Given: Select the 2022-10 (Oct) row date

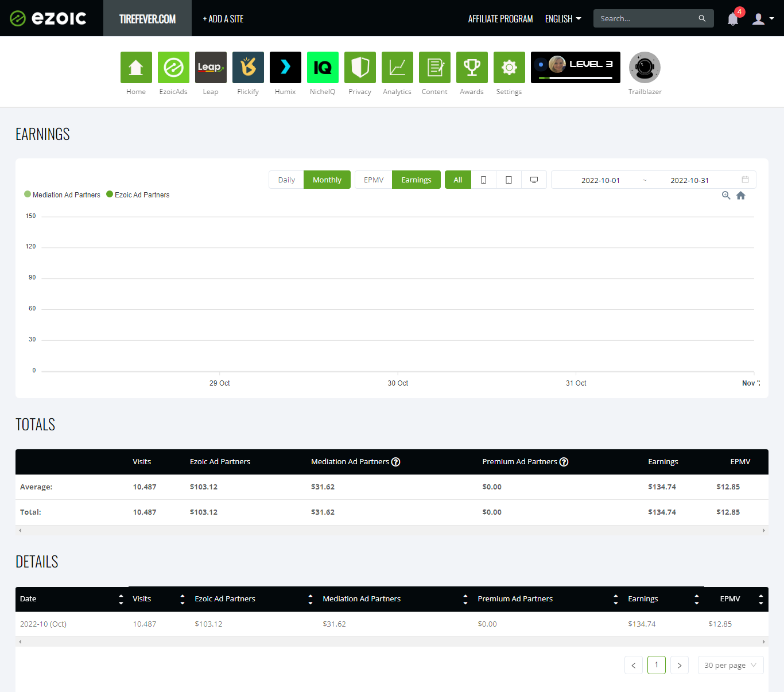Looking at the screenshot, I should coord(43,624).
